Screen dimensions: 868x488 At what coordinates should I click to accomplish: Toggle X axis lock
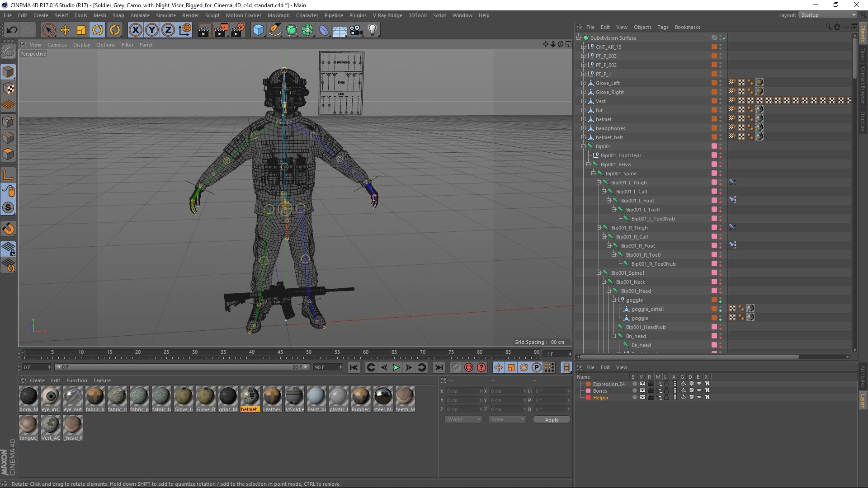(135, 30)
